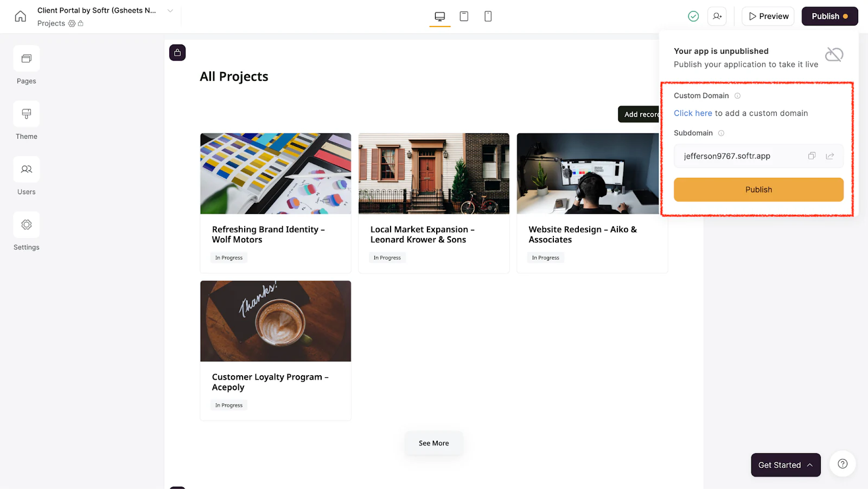Select the 'Local Market Expansion' card title

point(422,235)
